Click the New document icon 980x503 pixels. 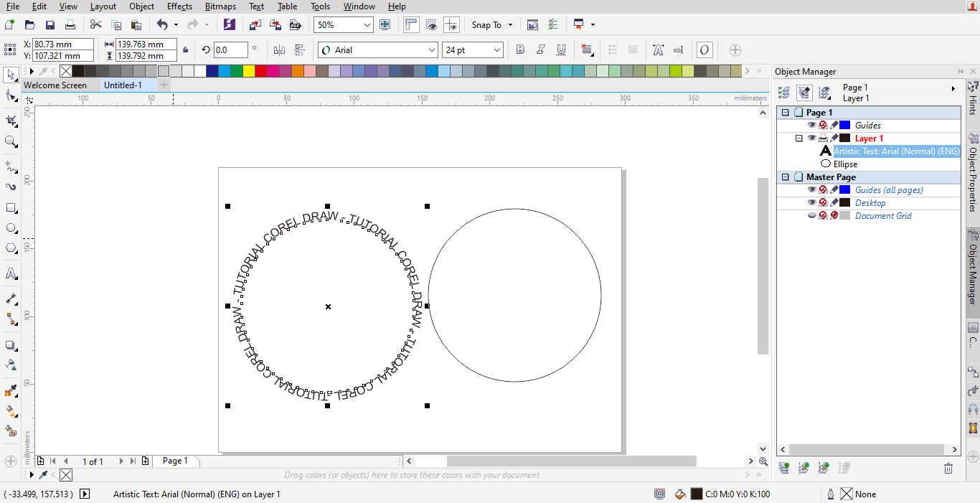coord(9,24)
